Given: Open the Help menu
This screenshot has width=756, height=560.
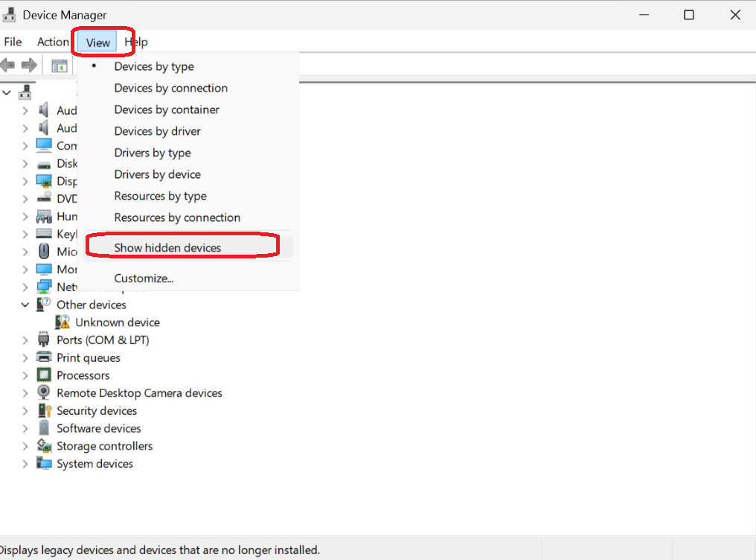Looking at the screenshot, I should 136,42.
